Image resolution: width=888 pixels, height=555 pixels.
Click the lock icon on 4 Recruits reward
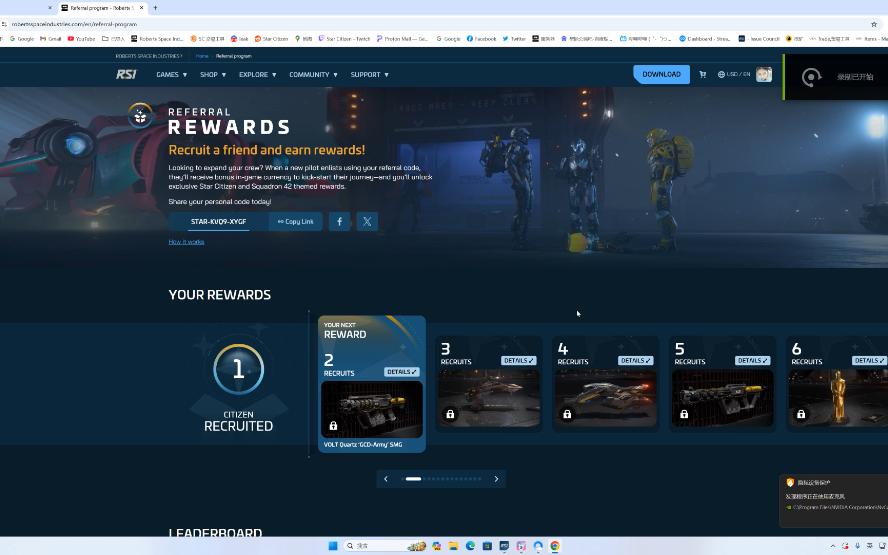point(567,414)
